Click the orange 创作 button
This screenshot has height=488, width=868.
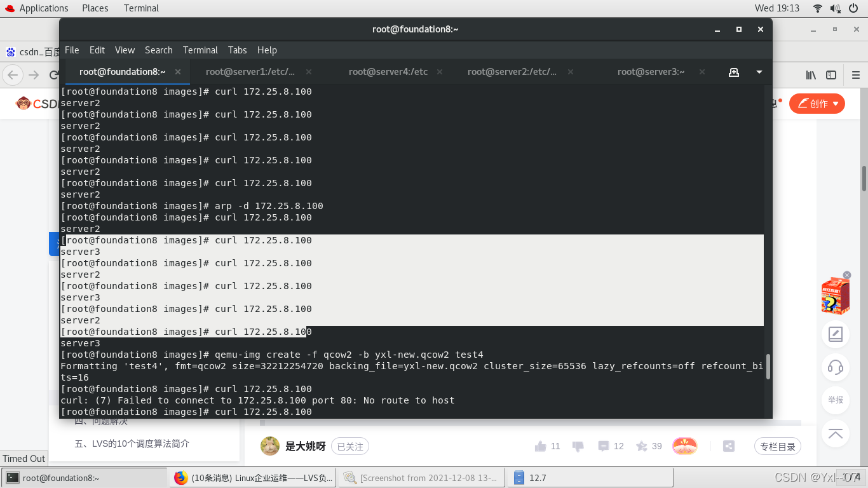[817, 104]
